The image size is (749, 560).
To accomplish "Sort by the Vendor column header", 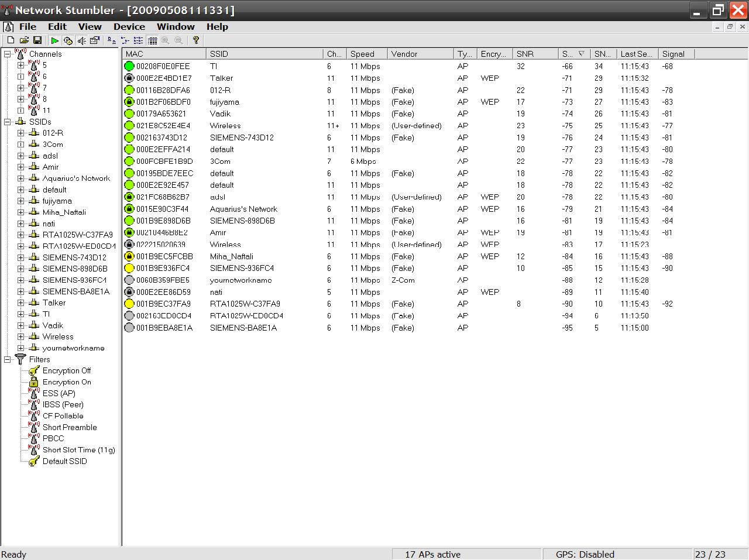I will coord(421,54).
